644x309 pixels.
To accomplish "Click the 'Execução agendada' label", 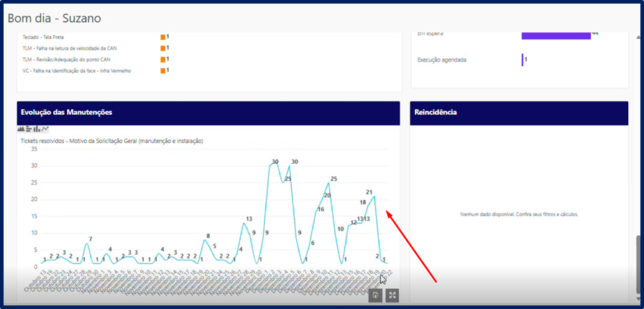I will (x=441, y=60).
